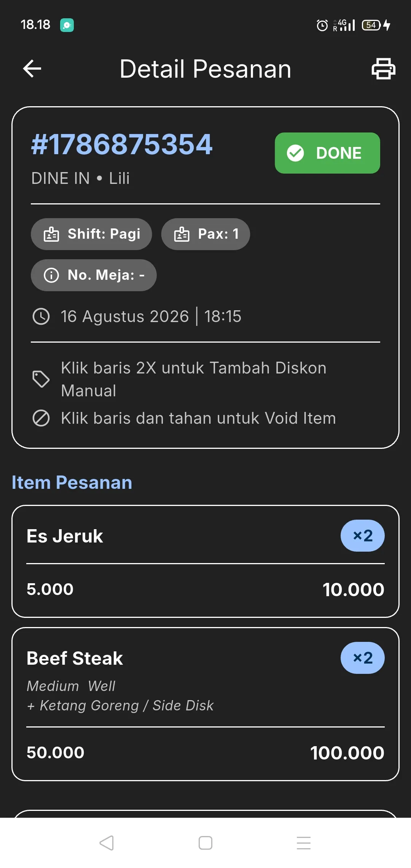The height and width of the screenshot is (868, 411).
Task: Open Android back navigation triangle
Action: [107, 843]
